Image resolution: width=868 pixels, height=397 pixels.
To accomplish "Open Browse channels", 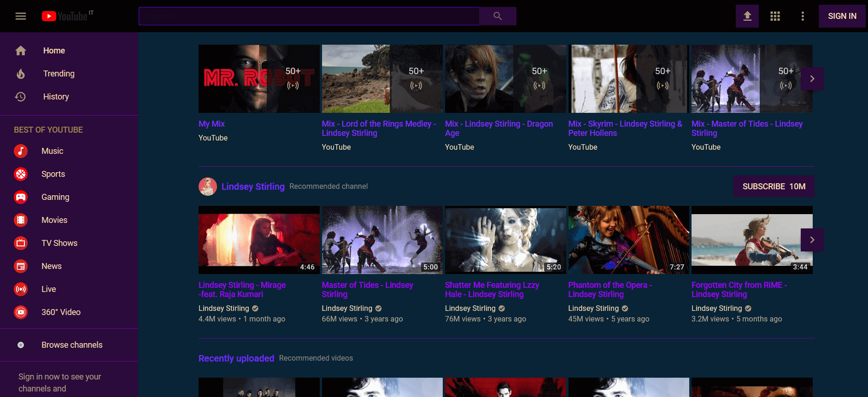I will point(69,345).
